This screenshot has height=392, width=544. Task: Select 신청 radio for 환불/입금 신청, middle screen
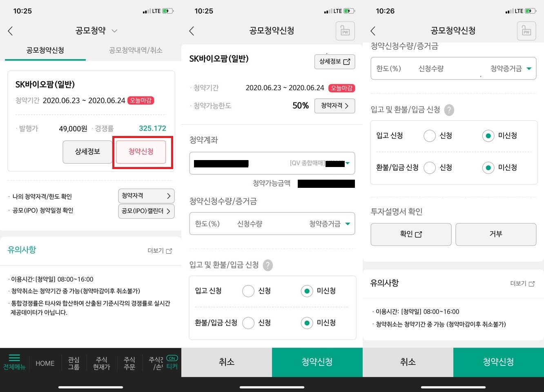pyautogui.click(x=248, y=323)
